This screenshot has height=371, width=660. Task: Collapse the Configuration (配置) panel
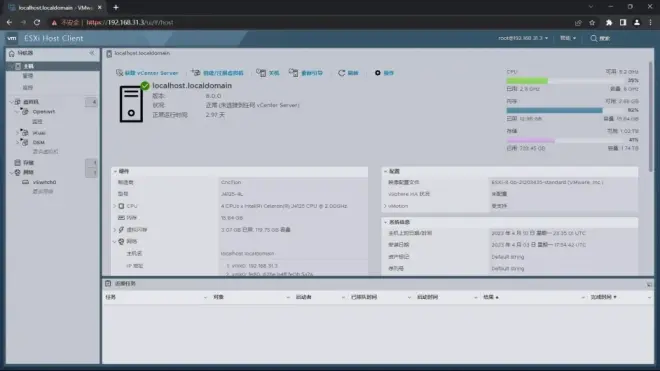385,171
